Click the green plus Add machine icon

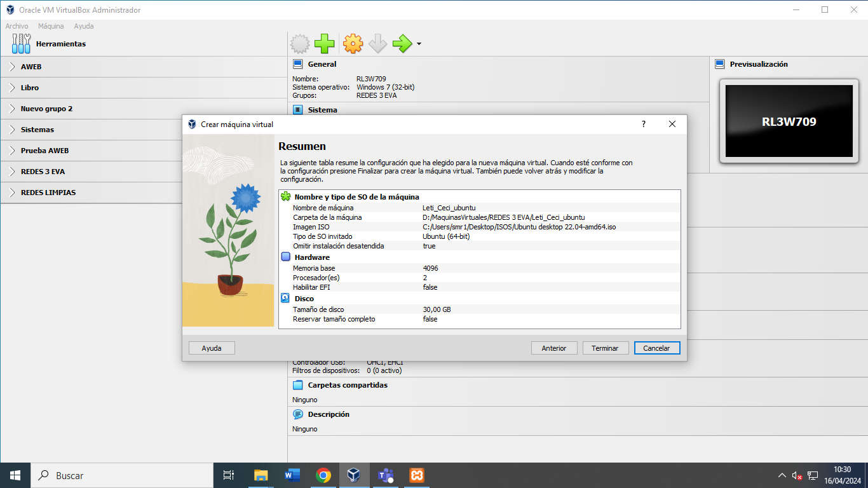325,44
